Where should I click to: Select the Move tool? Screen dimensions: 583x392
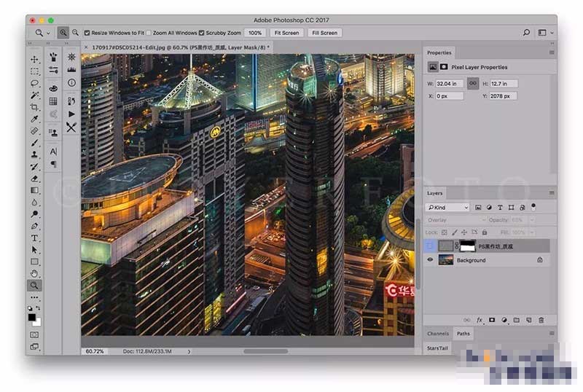click(34, 59)
